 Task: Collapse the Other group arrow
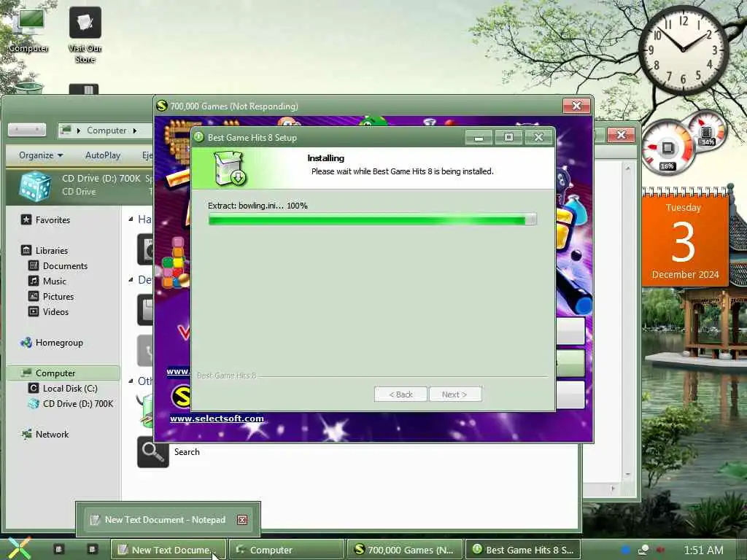[x=131, y=381]
